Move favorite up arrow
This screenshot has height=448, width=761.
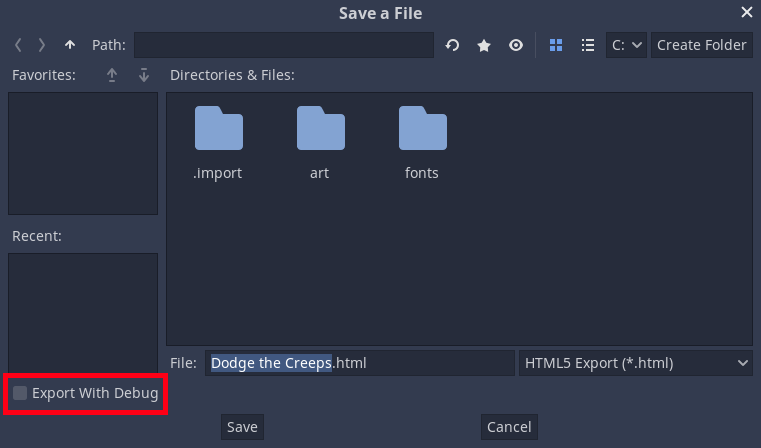pyautogui.click(x=112, y=75)
